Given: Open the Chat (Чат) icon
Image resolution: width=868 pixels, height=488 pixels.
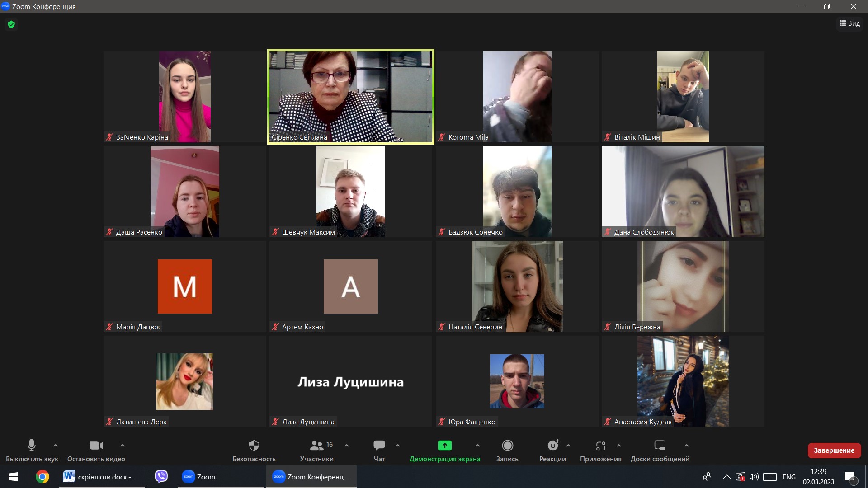Looking at the screenshot, I should (x=379, y=446).
